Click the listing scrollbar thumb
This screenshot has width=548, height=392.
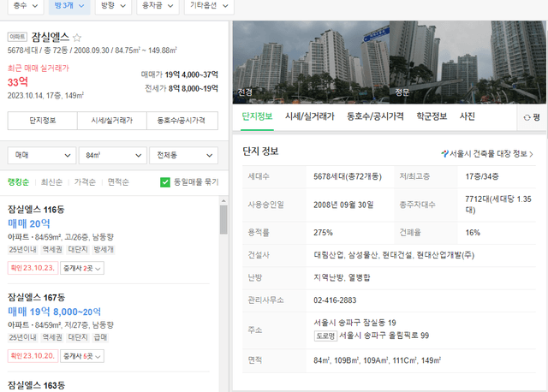click(223, 219)
